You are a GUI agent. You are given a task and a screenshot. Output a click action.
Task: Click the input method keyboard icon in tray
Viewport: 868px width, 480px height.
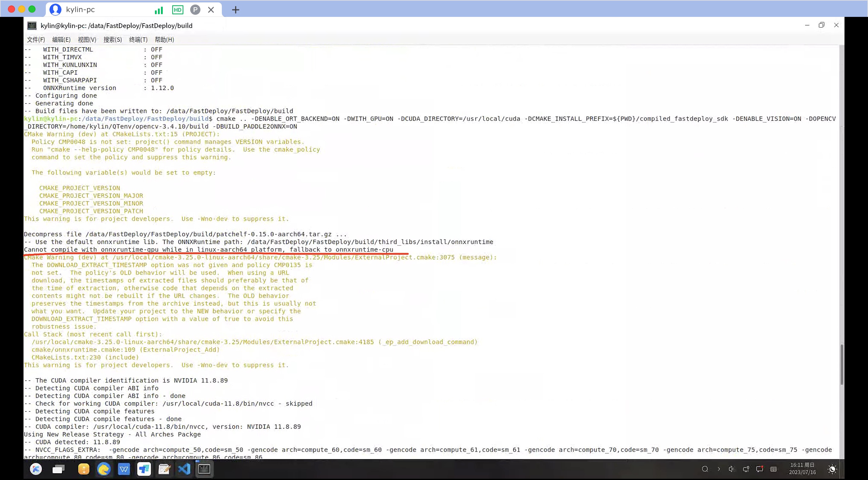click(x=774, y=469)
